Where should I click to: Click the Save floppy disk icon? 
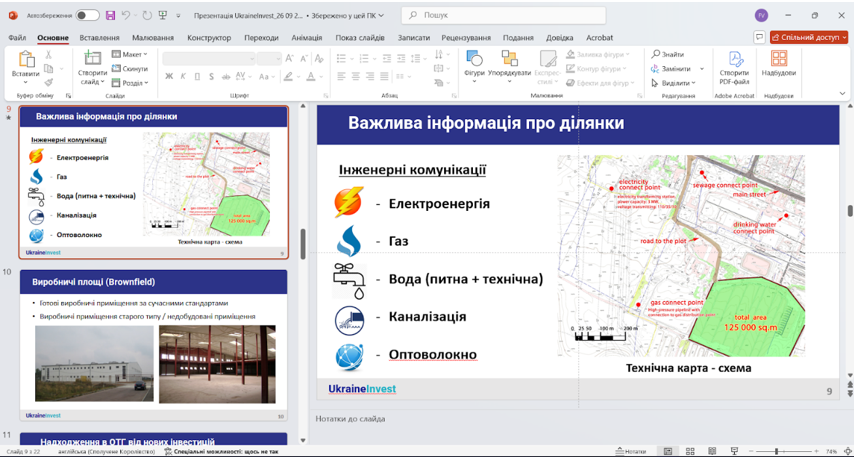111,15
